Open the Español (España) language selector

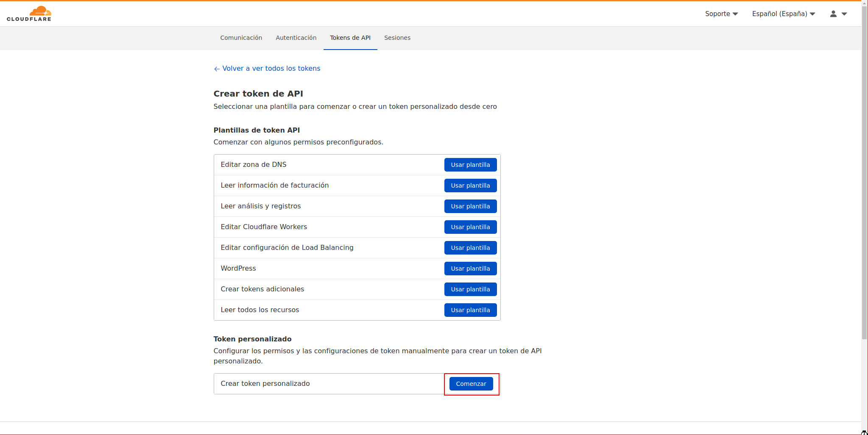click(783, 14)
